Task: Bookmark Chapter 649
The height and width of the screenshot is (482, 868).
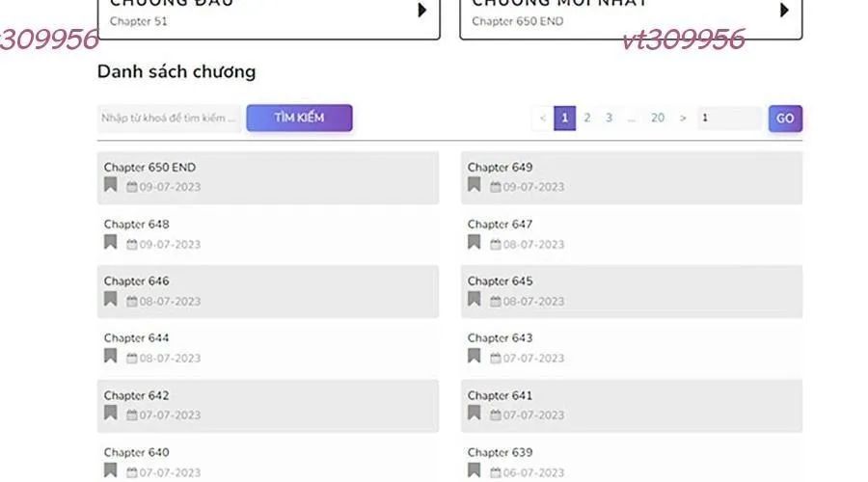Action: pos(475,185)
